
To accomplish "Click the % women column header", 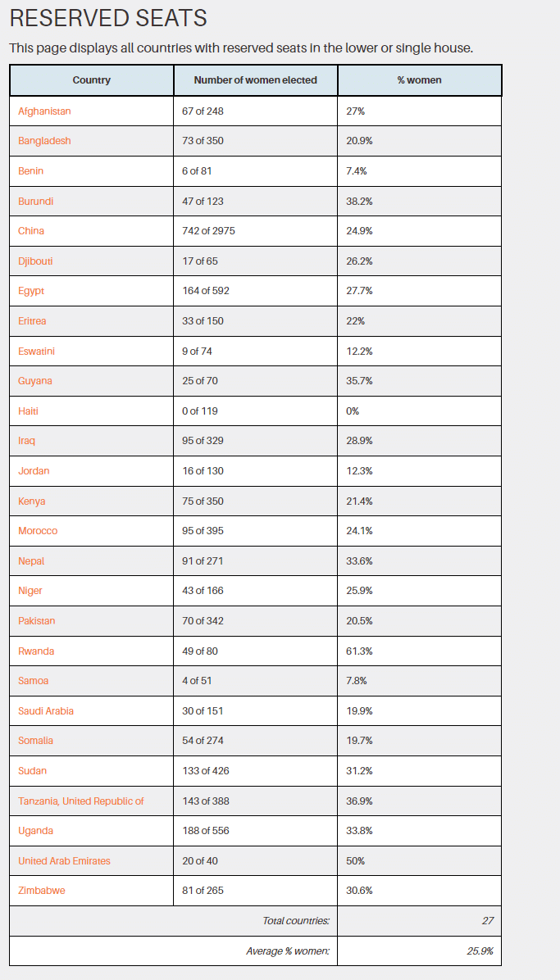I will click(419, 80).
